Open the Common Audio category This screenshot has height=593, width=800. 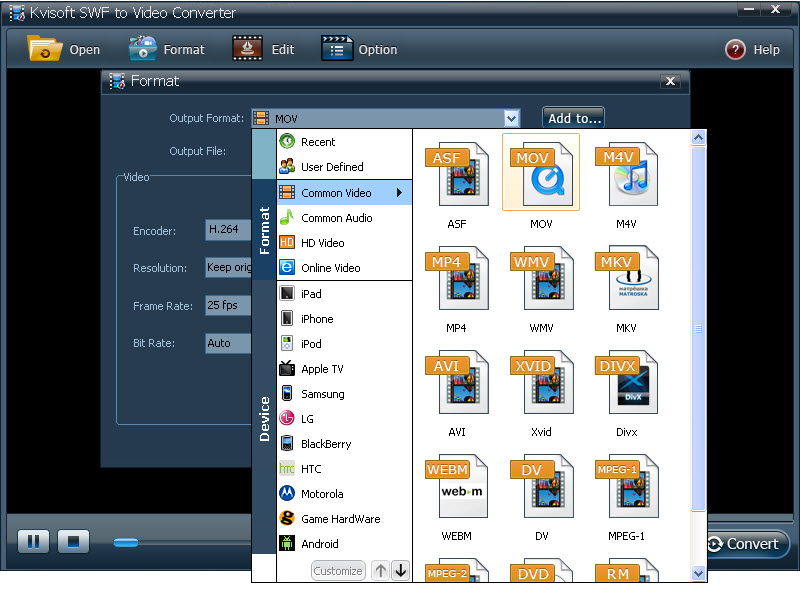(344, 218)
